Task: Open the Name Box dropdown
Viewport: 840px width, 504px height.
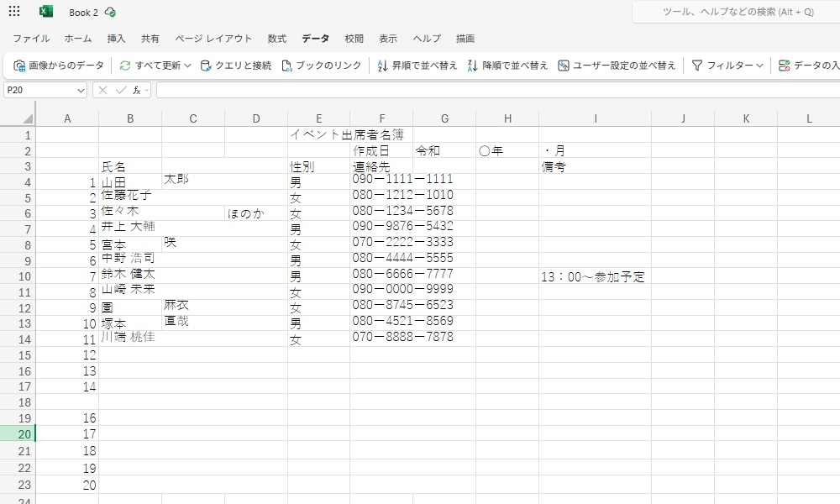Action: 81,90
